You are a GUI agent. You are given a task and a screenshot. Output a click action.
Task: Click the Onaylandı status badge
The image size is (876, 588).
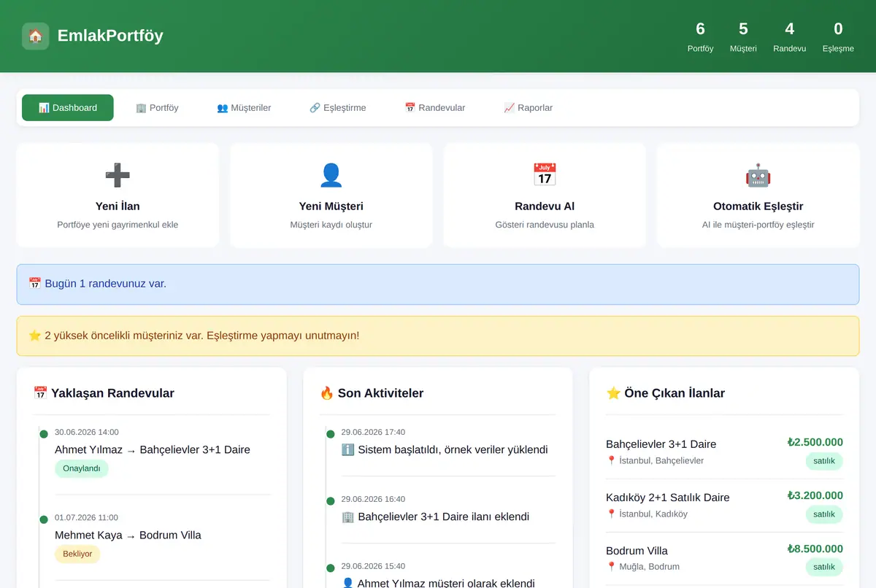[x=82, y=468]
